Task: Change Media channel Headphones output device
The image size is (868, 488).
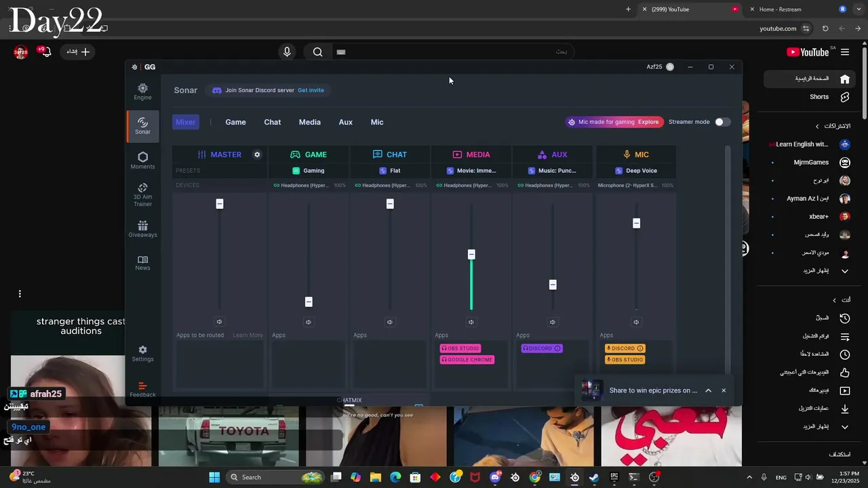Action: click(x=471, y=185)
